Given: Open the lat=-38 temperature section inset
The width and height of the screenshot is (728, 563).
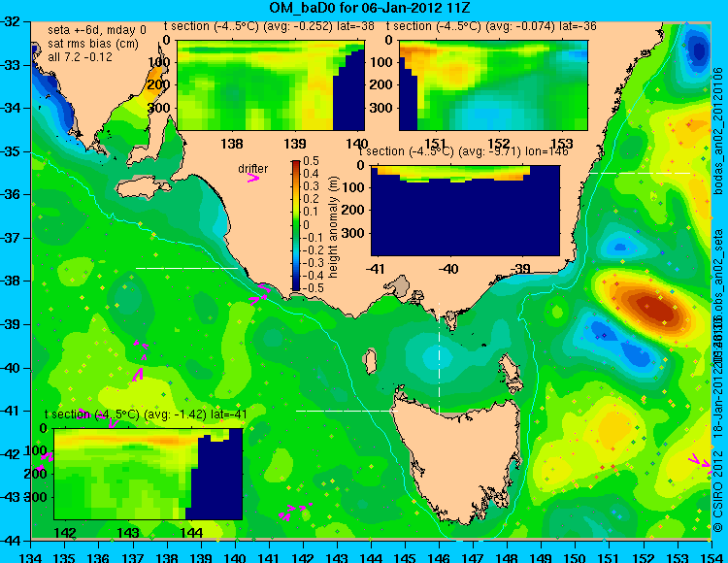Looking at the screenshot, I should (271, 85).
